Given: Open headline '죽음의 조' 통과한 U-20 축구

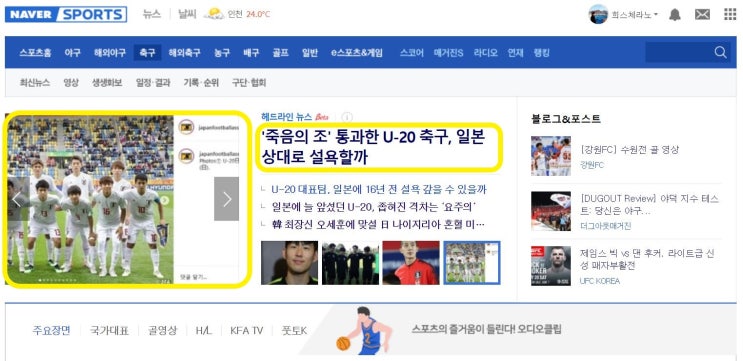Looking at the screenshot, I should (373, 147).
